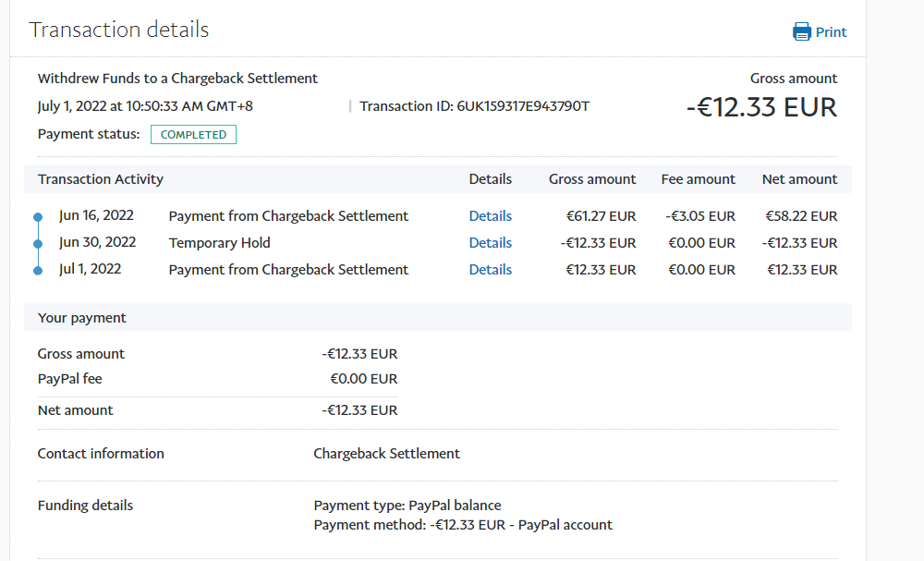
Task: Click the large -€12.33 EUR gross total
Action: [761, 107]
